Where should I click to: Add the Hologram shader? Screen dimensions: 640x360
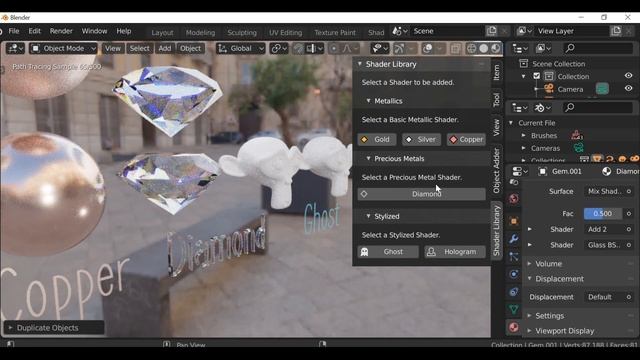coord(455,252)
